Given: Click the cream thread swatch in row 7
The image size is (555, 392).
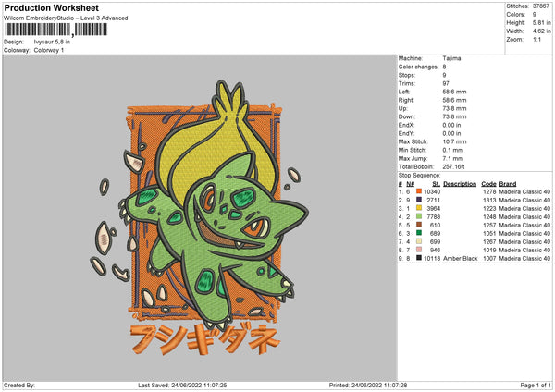Looking at the screenshot, I should tap(419, 241).
